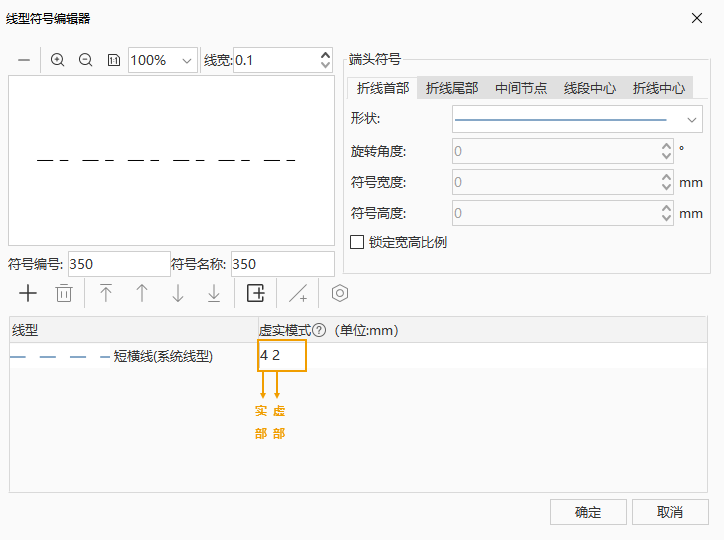The height and width of the screenshot is (540, 724).
Task: Switch to the 折线尾部 tab
Action: tap(452, 88)
